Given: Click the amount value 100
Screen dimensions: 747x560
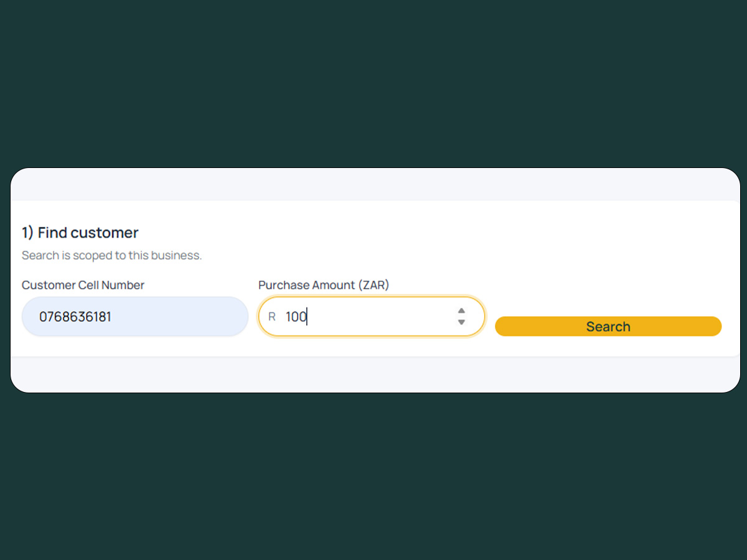Looking at the screenshot, I should (295, 316).
